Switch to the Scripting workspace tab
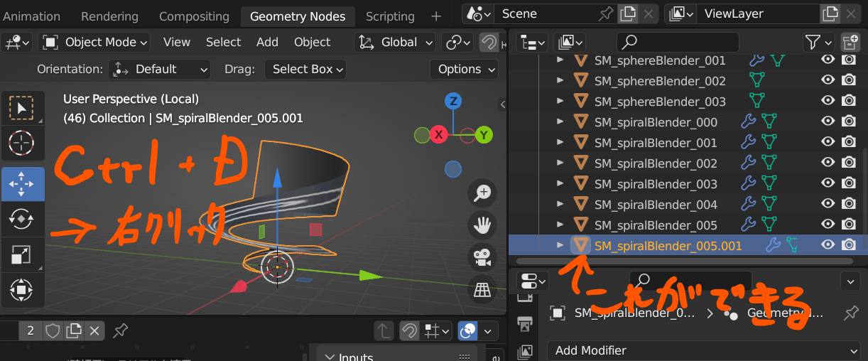The image size is (868, 361). pyautogui.click(x=390, y=16)
